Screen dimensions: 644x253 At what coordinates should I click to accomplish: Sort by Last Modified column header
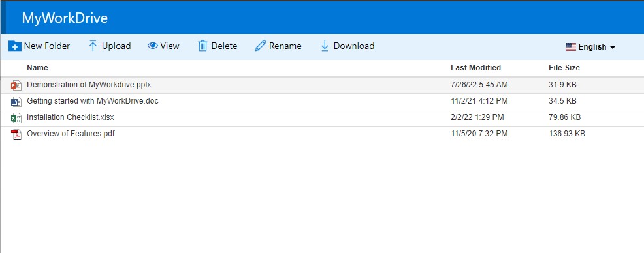[475, 68]
